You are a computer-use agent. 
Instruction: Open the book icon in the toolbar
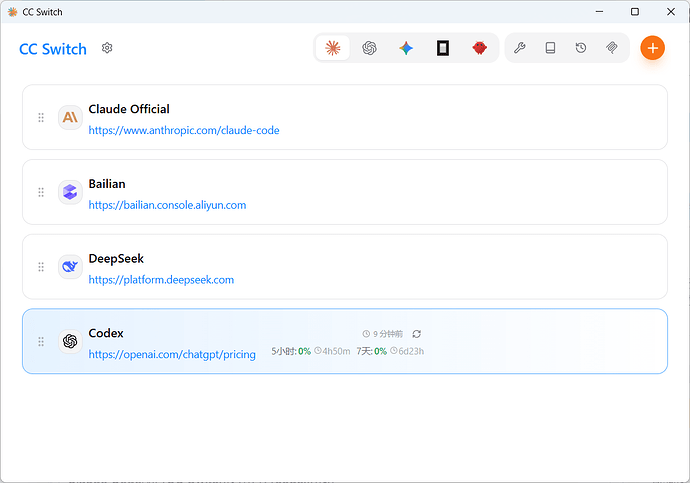551,48
